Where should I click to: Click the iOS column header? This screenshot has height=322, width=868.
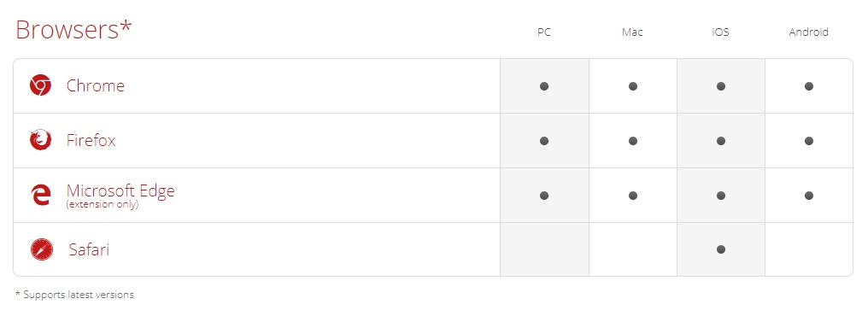point(720,32)
